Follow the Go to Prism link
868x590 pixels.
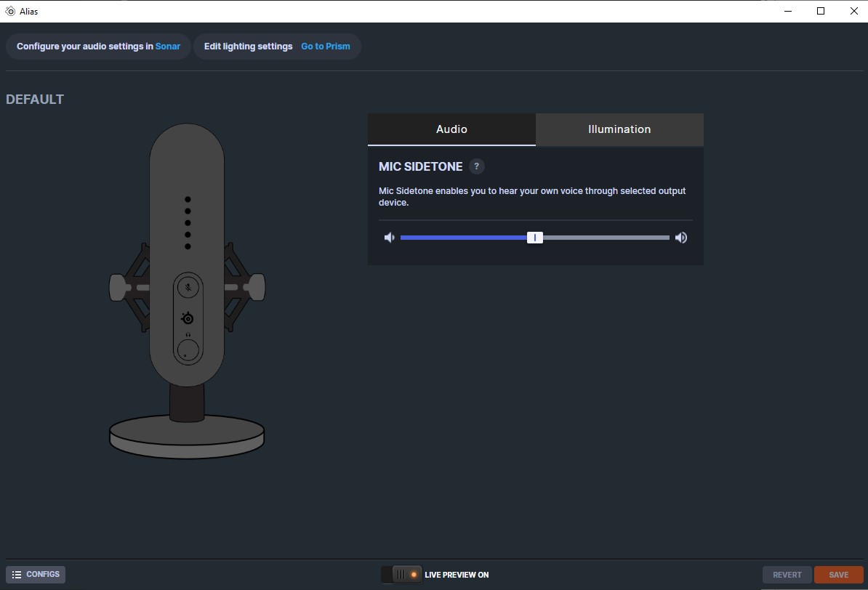pos(326,47)
